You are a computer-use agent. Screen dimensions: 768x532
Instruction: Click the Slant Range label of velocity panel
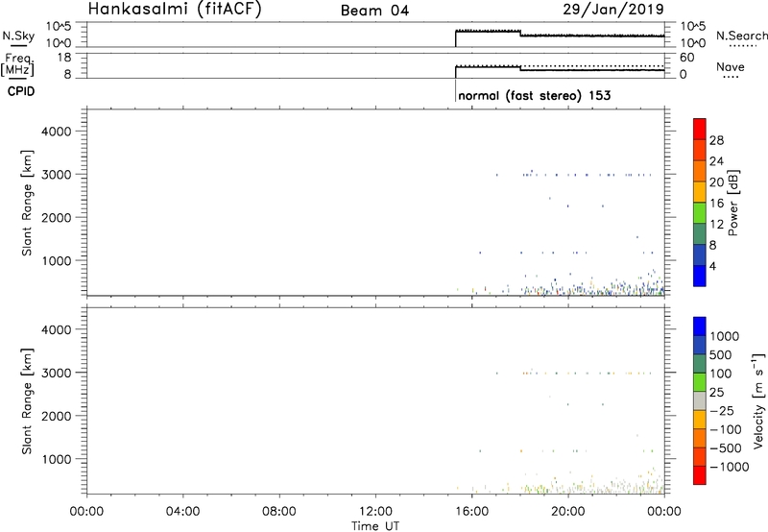pos(27,400)
